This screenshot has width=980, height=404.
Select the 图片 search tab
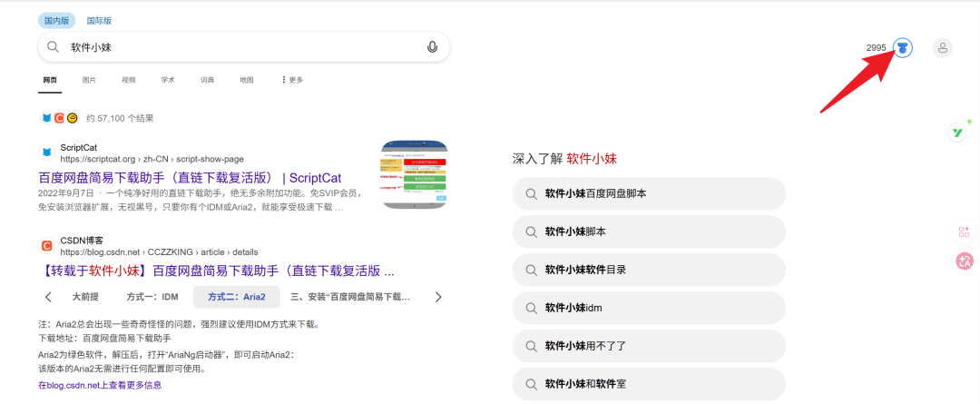click(x=89, y=80)
